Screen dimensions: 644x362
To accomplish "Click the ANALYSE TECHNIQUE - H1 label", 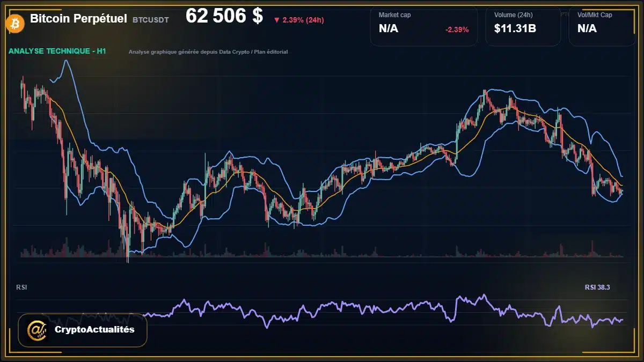I will 57,51.
